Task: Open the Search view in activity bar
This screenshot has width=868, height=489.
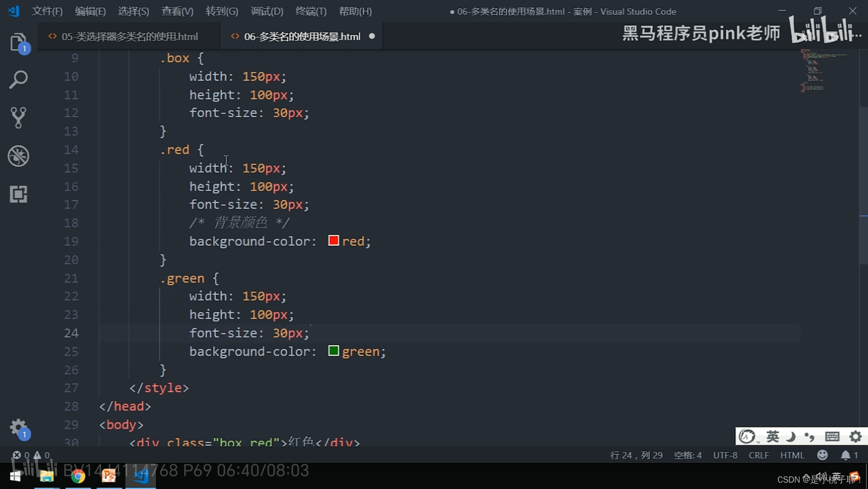Action: click(x=19, y=80)
